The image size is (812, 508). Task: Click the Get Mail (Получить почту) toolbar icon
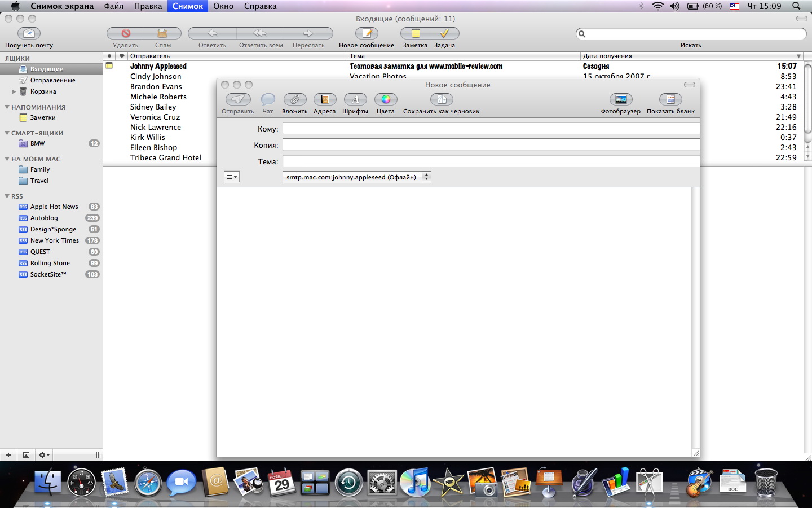(x=29, y=33)
